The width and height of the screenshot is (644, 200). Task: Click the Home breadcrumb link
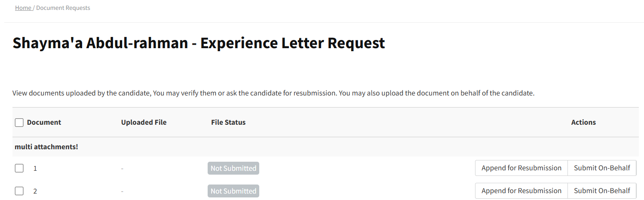point(23,8)
